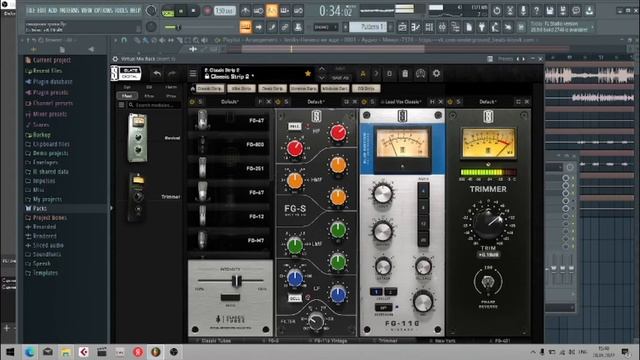Click the Save As button
The height and width of the screenshot is (360, 640).
pos(340,78)
